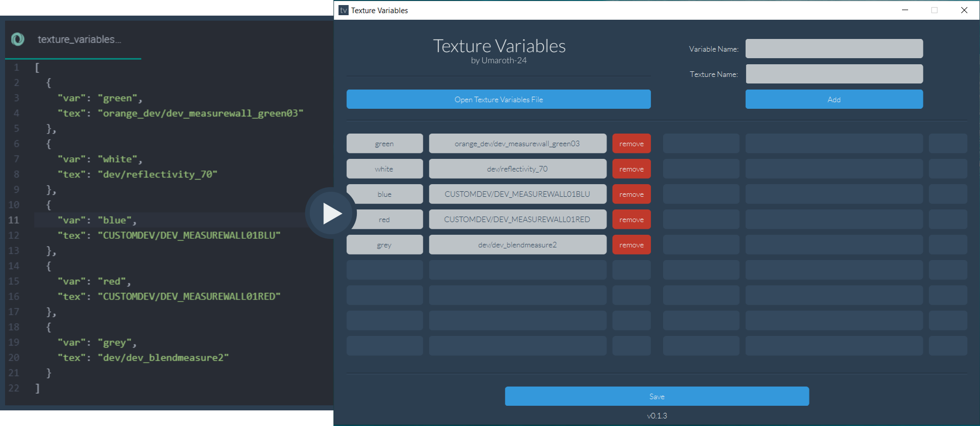Click "var": "blue" code line in editor

click(97, 220)
